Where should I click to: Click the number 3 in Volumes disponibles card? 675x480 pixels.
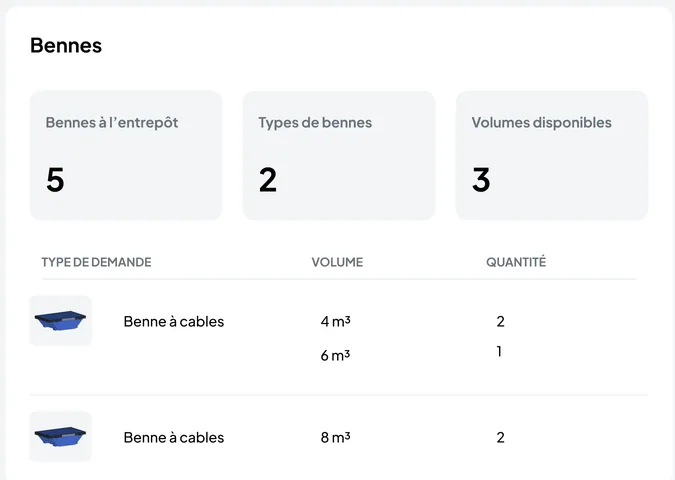tap(481, 180)
